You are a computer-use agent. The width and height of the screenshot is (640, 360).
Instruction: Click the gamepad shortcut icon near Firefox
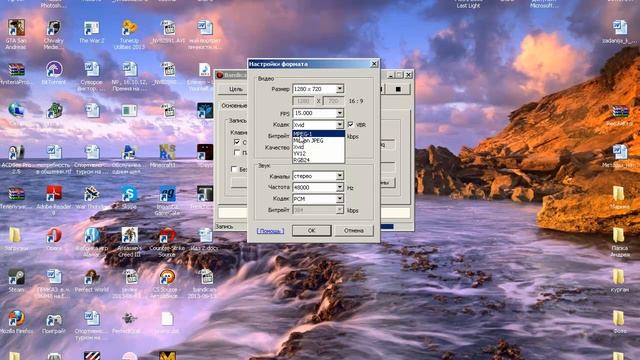point(53,322)
